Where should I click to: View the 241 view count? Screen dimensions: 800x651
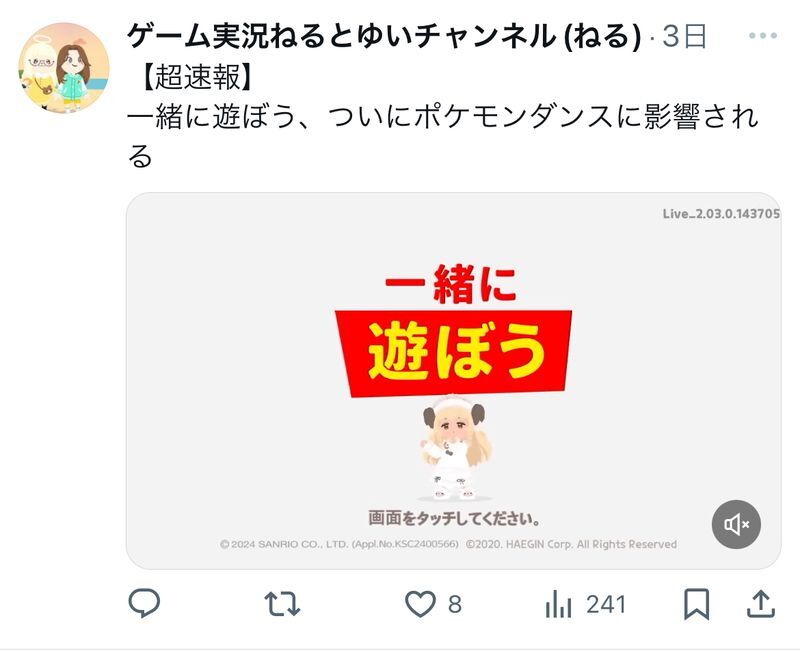click(x=606, y=605)
